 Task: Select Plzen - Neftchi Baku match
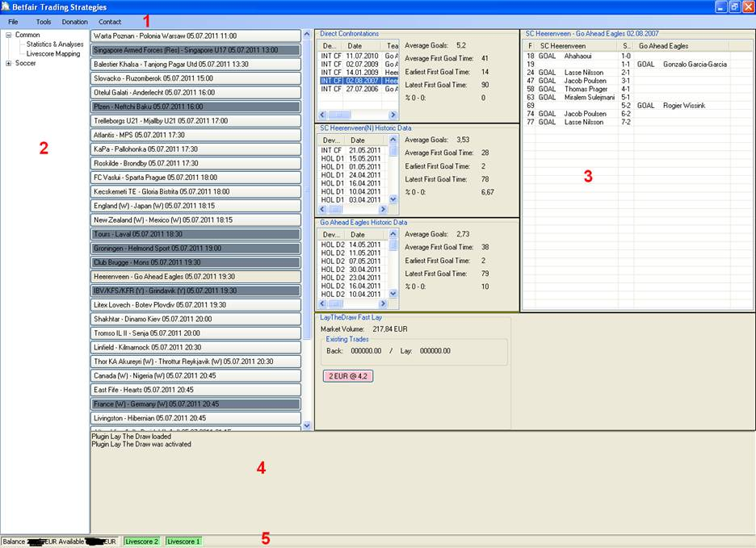pos(195,107)
